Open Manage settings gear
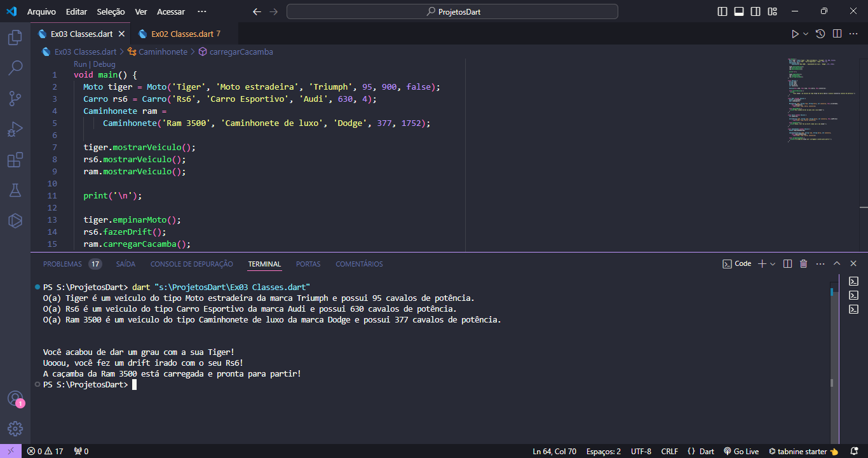Image resolution: width=868 pixels, height=458 pixels. tap(15, 428)
